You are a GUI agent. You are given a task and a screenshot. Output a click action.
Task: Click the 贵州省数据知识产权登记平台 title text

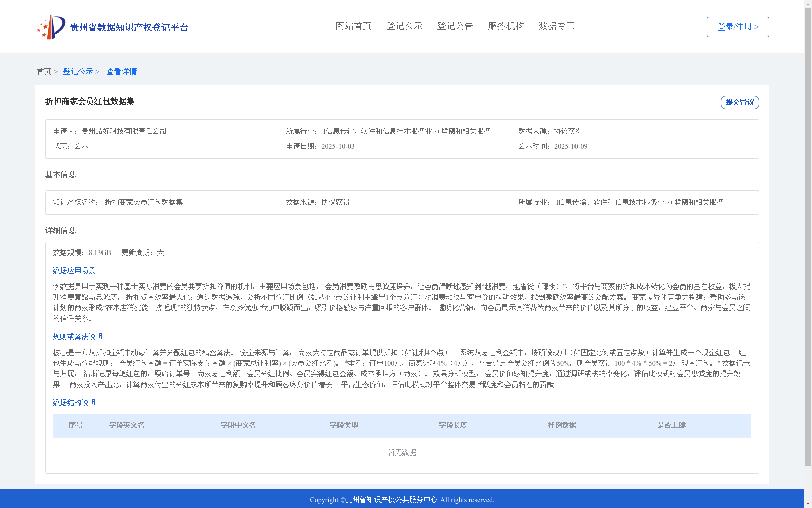pyautogui.click(x=129, y=27)
